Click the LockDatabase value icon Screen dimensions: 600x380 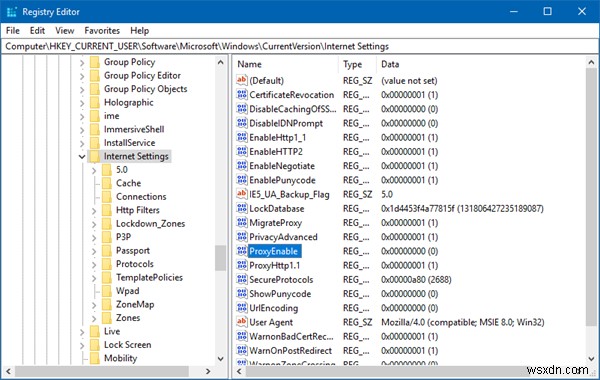pyautogui.click(x=241, y=208)
